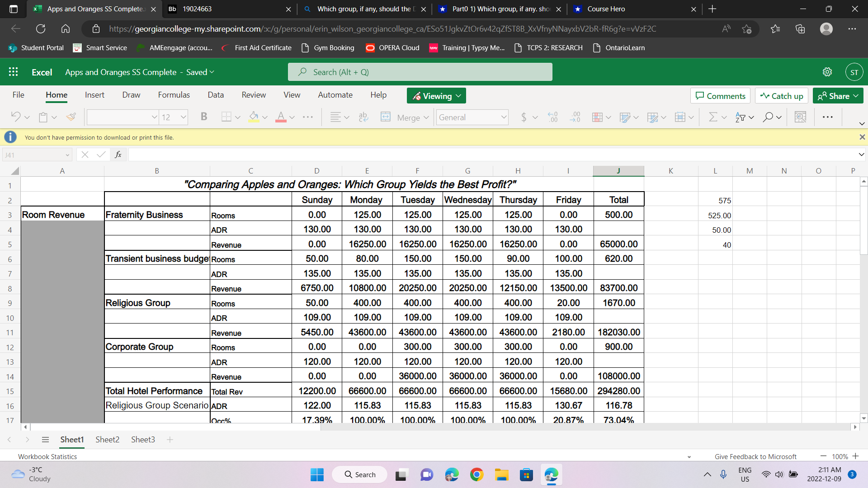Click the Sheet2 tab

click(x=107, y=440)
